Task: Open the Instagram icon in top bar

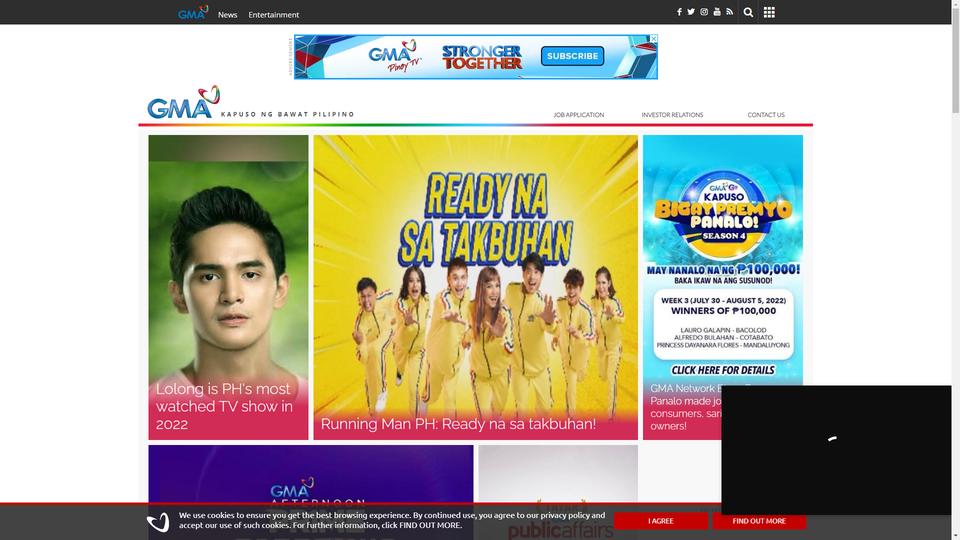Action: pyautogui.click(x=704, y=12)
